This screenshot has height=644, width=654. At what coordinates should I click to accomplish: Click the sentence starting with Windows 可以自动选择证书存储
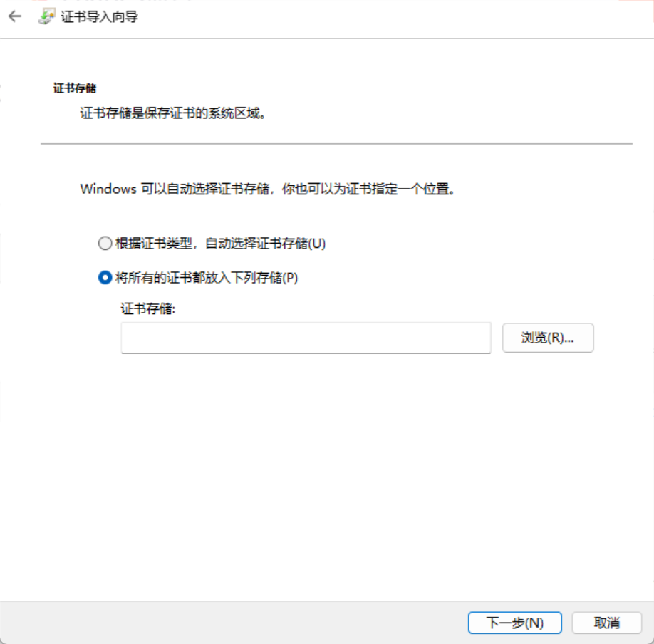267,189
